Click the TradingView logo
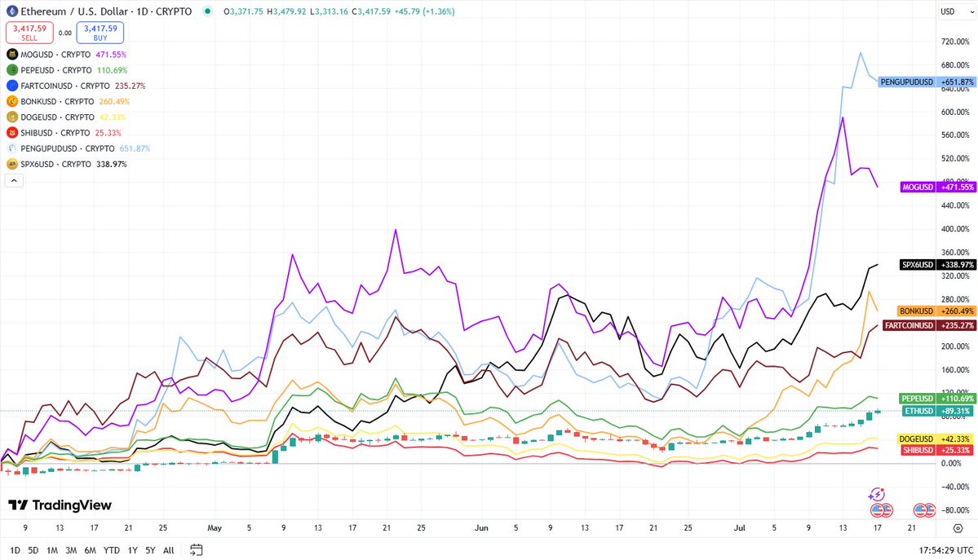Image resolution: width=978 pixels, height=560 pixels. tap(60, 505)
